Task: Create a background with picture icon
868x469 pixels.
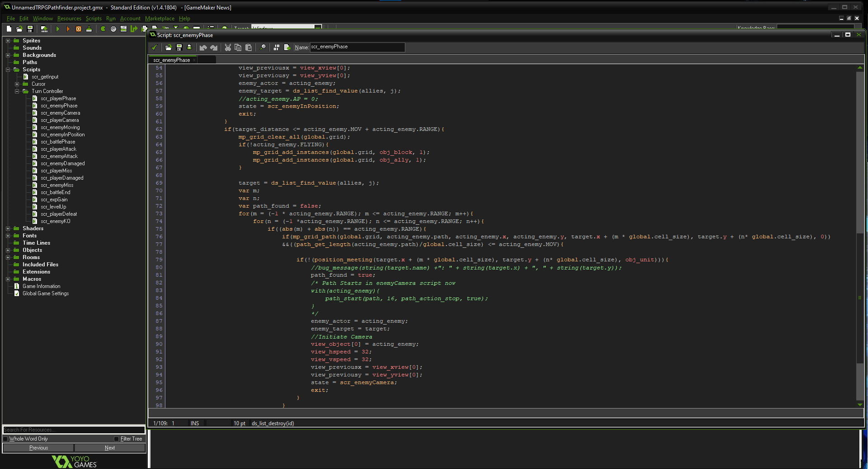Action: pos(123,29)
